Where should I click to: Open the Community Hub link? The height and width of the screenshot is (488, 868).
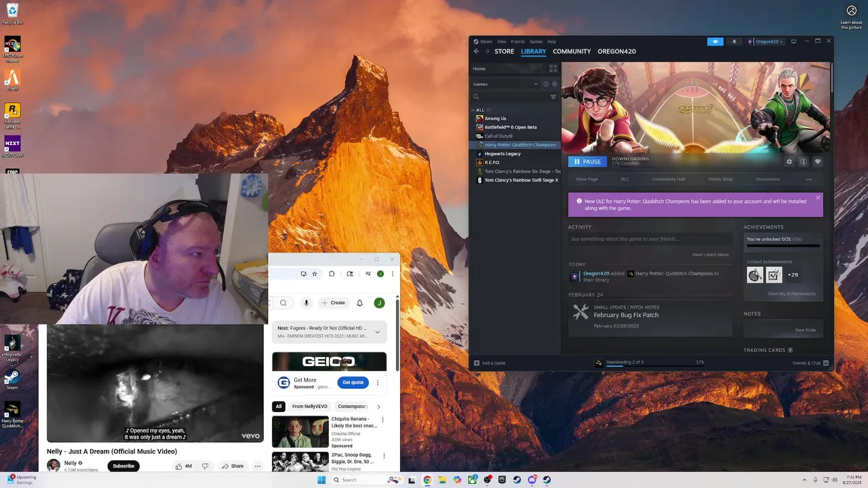pos(668,180)
